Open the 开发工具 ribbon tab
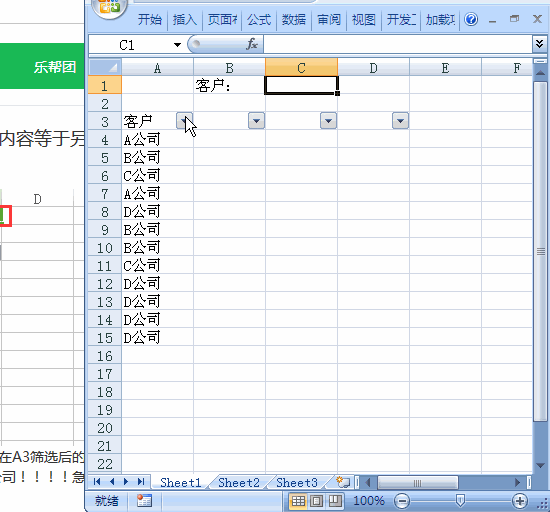The image size is (550, 512). pyautogui.click(x=401, y=20)
